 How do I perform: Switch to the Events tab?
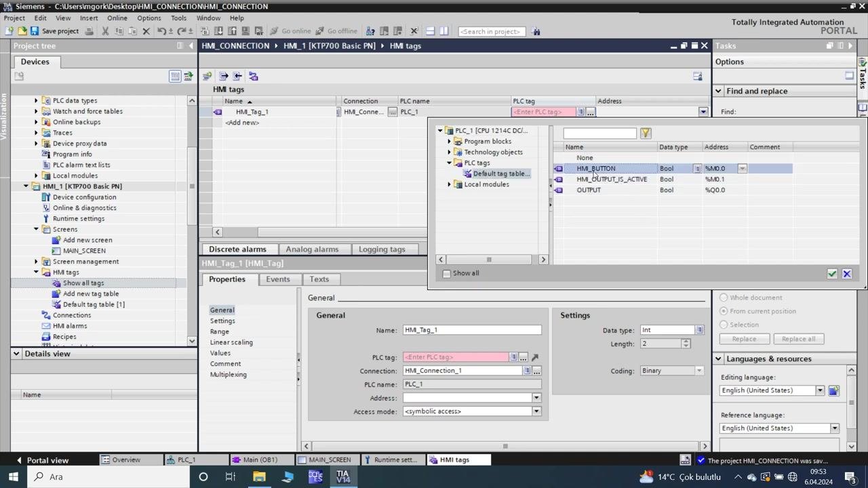tap(278, 279)
